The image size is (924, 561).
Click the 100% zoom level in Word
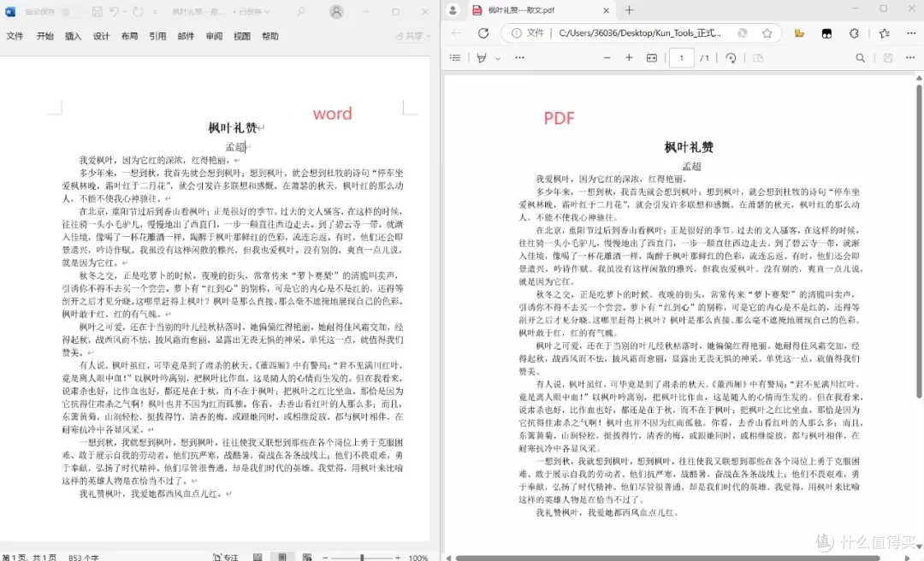418,557
